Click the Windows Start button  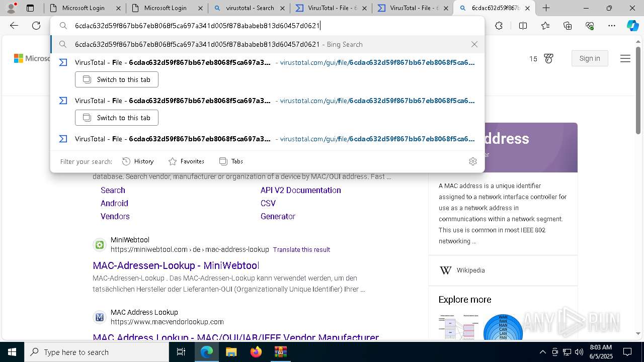pyautogui.click(x=12, y=352)
